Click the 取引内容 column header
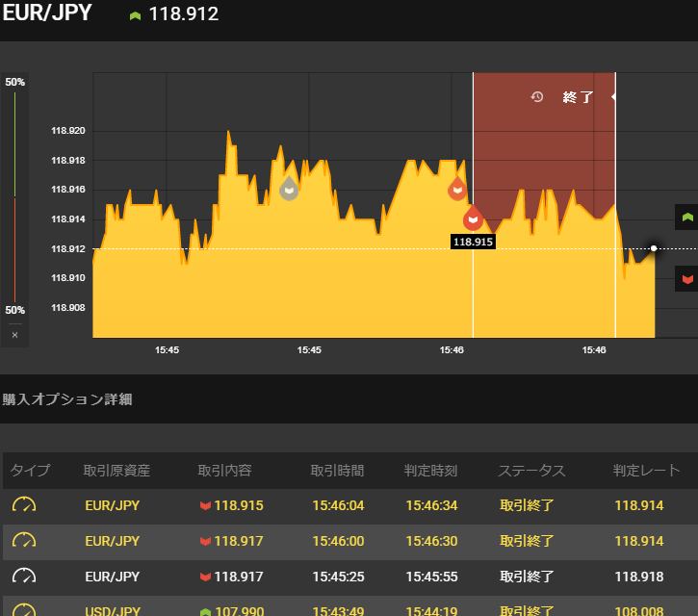The height and width of the screenshot is (616, 698). 224,471
